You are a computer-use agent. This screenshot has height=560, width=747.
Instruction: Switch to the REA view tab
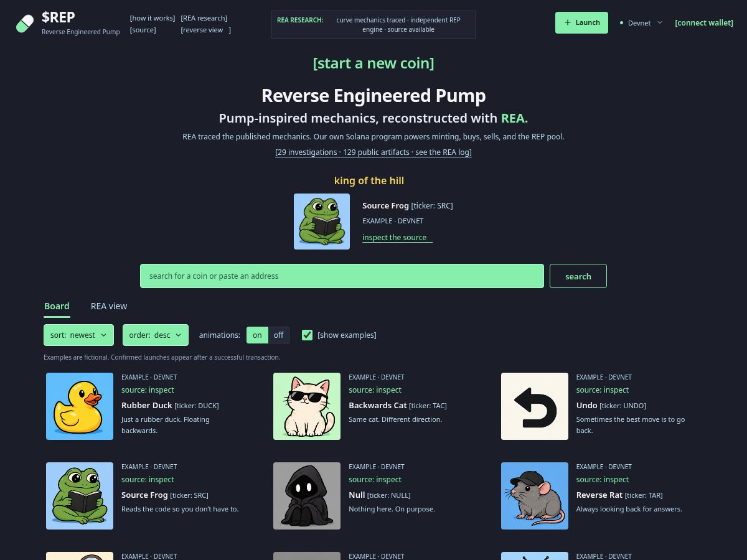[109, 306]
